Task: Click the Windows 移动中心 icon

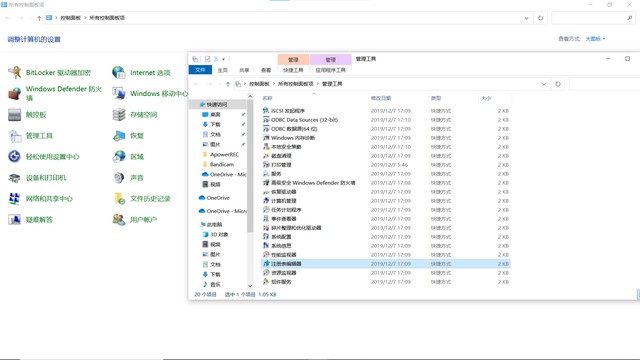Action: point(119,93)
